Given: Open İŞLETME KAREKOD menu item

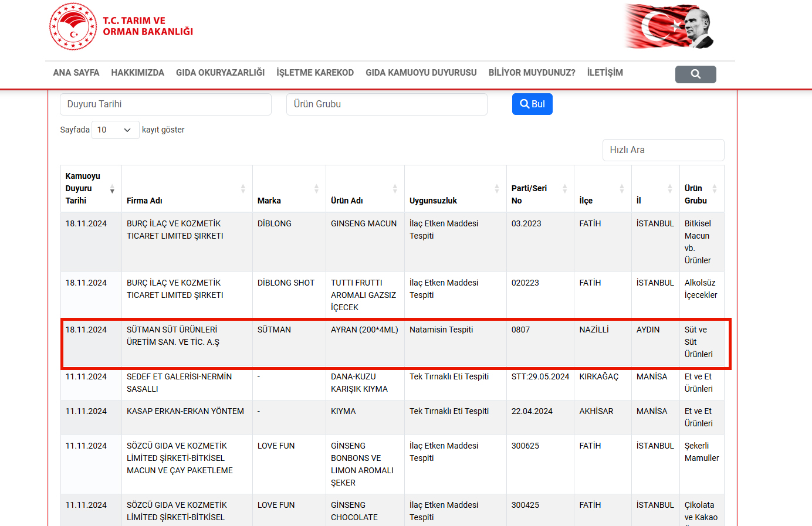Looking at the screenshot, I should 315,73.
